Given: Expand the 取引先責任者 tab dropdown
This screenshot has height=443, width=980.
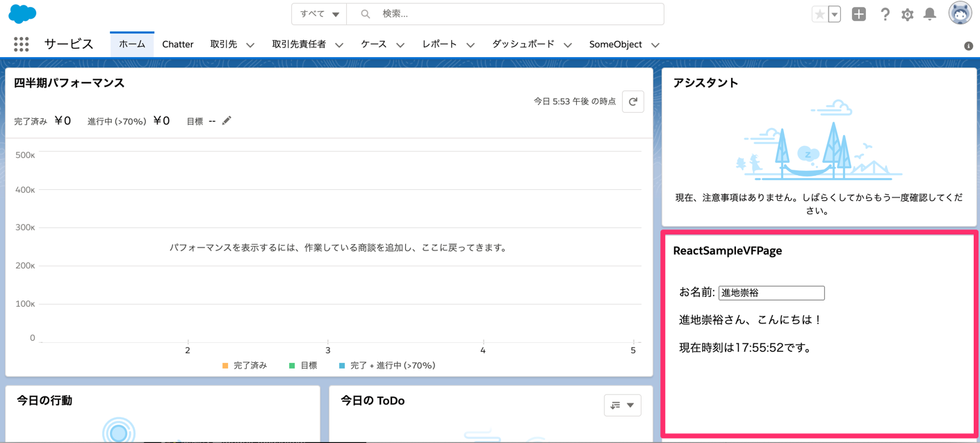Looking at the screenshot, I should [338, 44].
